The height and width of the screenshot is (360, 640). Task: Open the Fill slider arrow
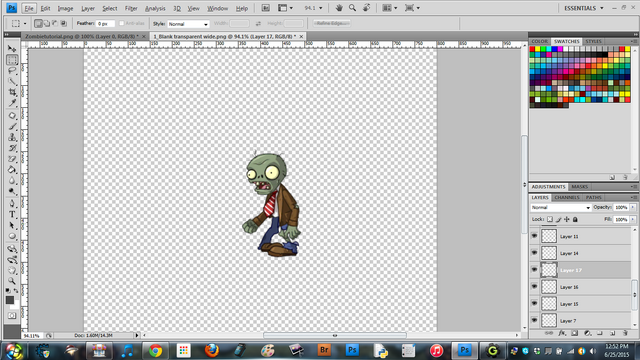pos(633,219)
